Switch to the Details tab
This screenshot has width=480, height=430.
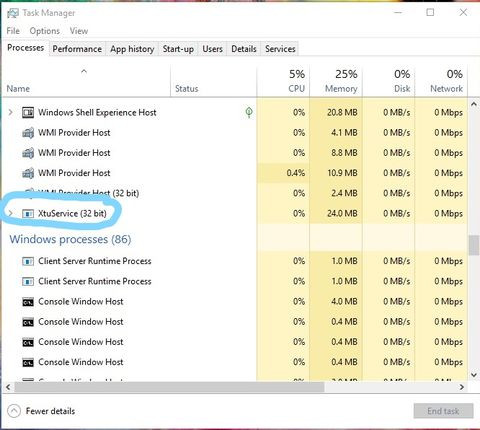pos(244,49)
